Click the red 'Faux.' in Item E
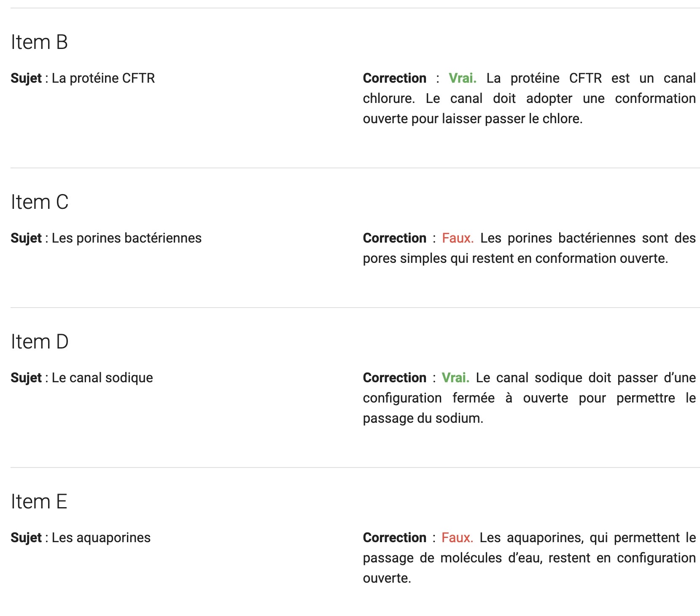The height and width of the screenshot is (616, 700). (x=458, y=538)
